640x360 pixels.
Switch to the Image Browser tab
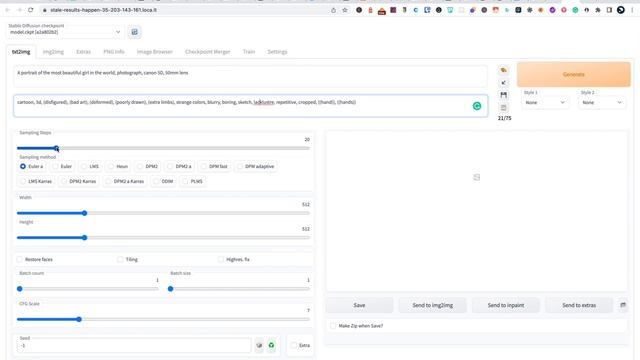(154, 52)
